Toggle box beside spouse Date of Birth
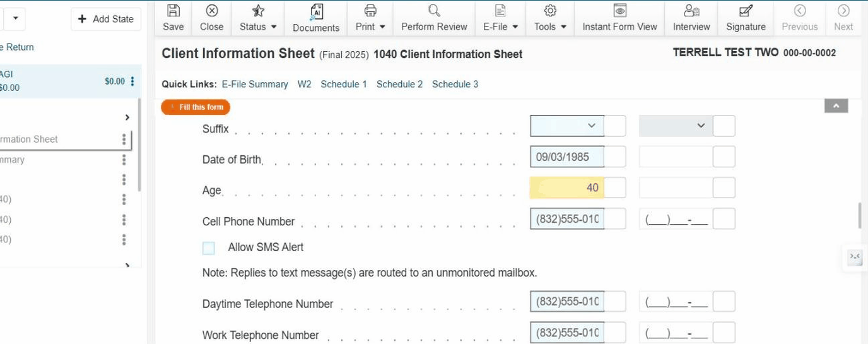868x344 pixels. (x=724, y=157)
